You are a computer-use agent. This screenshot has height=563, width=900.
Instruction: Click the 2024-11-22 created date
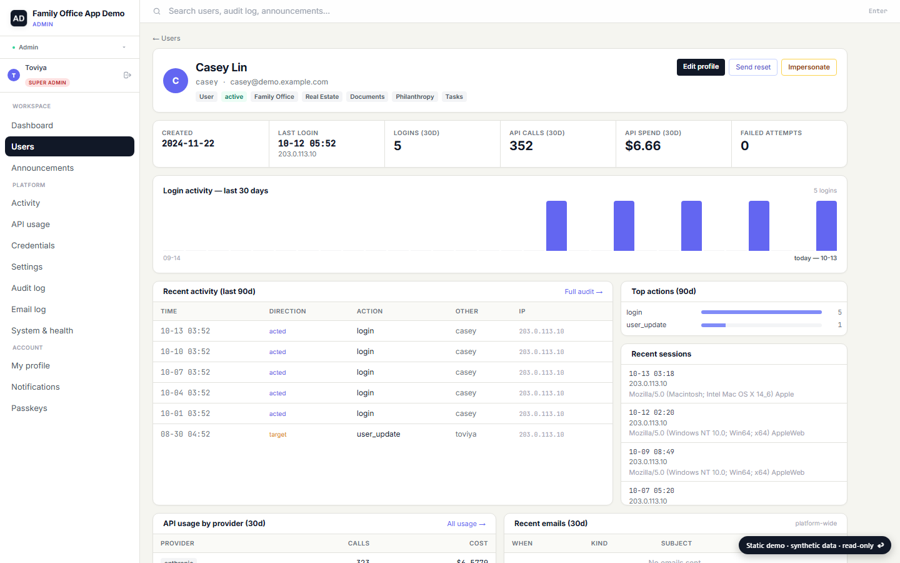(x=188, y=143)
